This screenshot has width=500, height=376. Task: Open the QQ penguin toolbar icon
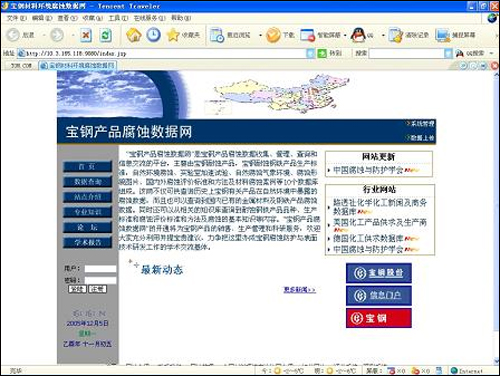pos(358,35)
